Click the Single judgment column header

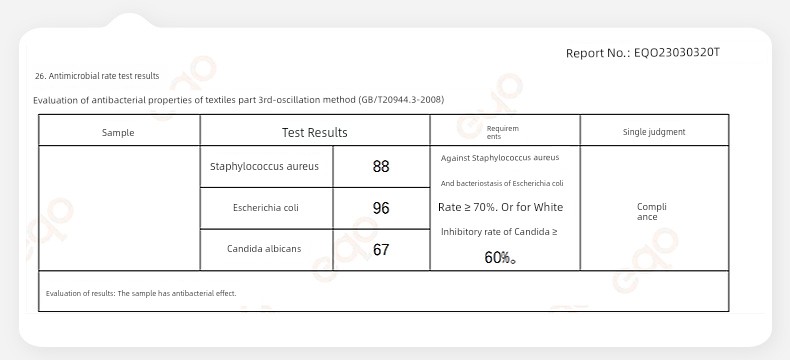[x=654, y=132]
